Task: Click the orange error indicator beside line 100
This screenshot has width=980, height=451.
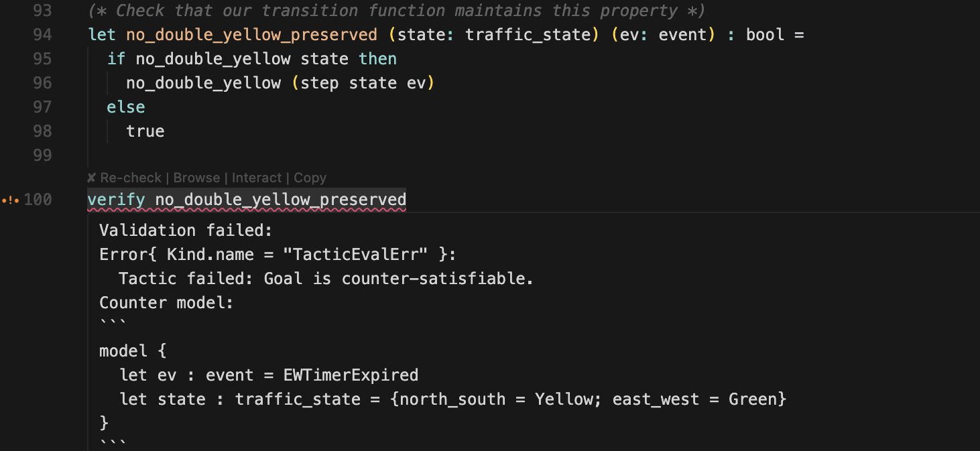Action: [9, 199]
